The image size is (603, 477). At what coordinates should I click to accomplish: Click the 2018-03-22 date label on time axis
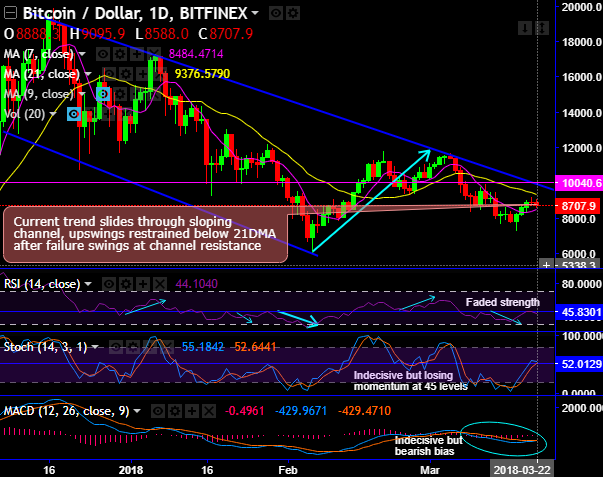[522, 470]
